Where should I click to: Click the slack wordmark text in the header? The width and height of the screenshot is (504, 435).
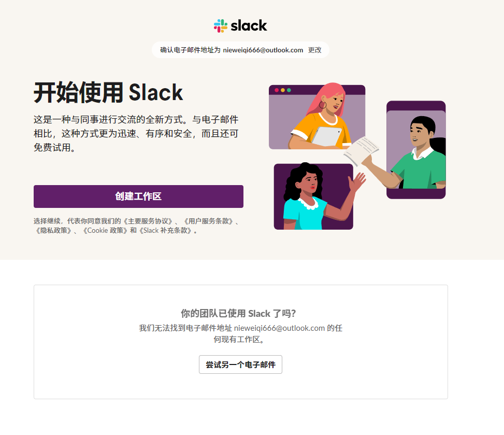[249, 25]
